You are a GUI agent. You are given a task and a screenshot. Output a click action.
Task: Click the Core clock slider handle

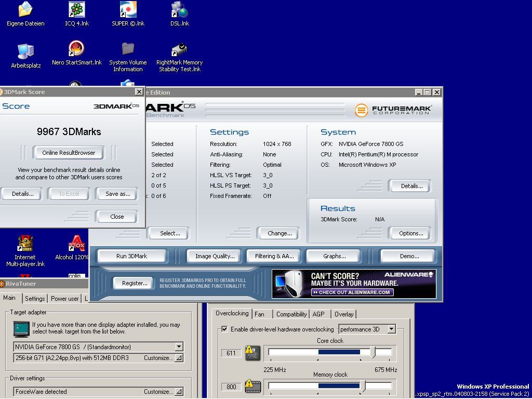click(373, 352)
